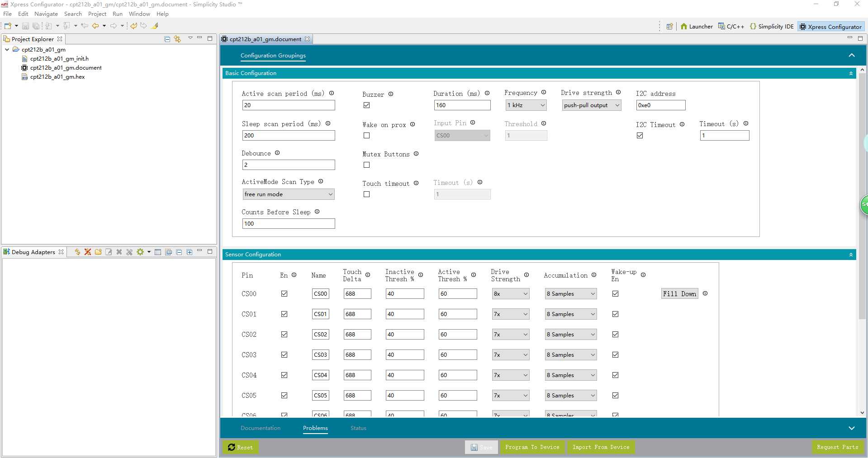Click the Active scan period info icon

pos(332,93)
